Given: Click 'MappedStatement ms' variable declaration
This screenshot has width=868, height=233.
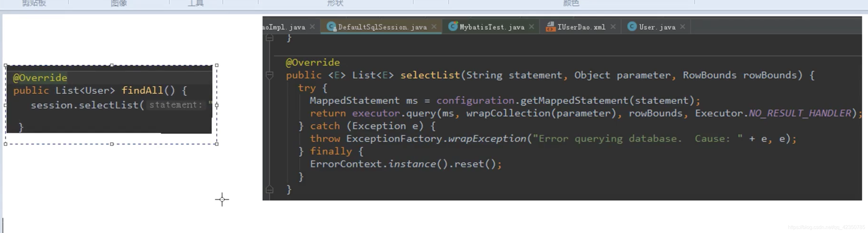Looking at the screenshot, I should pos(364,100).
